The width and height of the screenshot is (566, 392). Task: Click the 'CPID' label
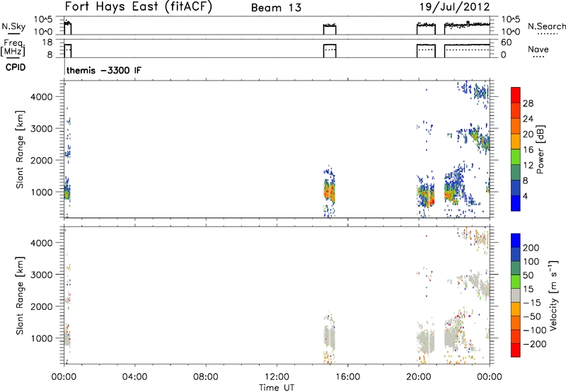click(x=16, y=67)
